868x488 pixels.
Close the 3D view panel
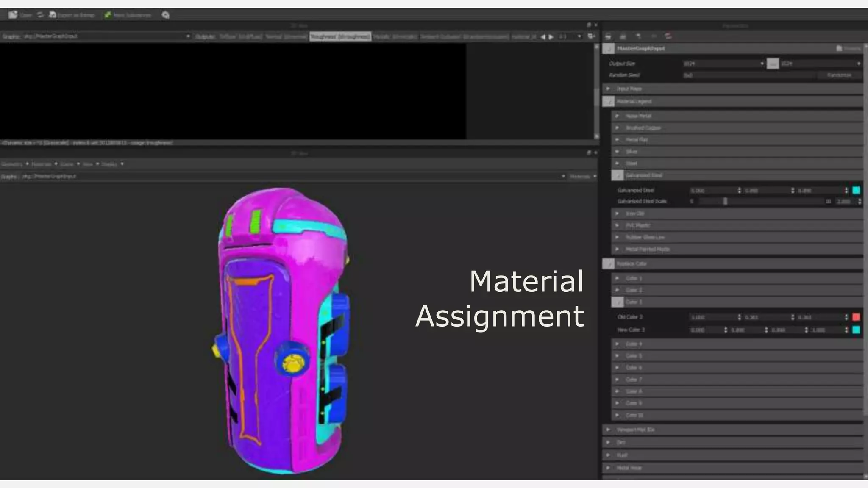coord(595,152)
